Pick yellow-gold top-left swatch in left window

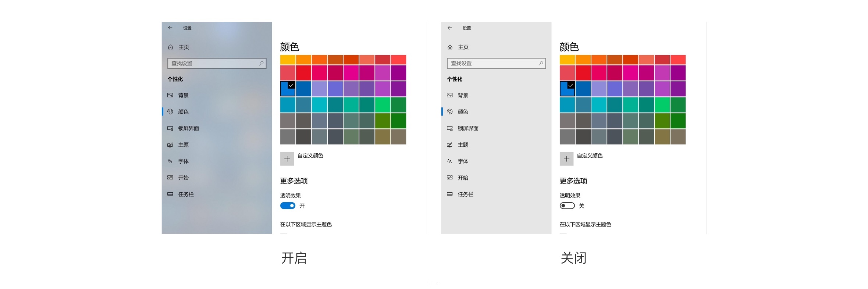(288, 60)
